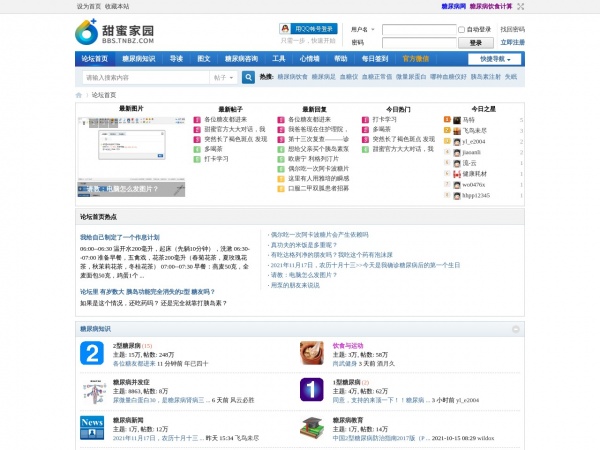Open the 2型糖尿病 forum icon
The image size is (600, 450).
pyautogui.click(x=92, y=353)
